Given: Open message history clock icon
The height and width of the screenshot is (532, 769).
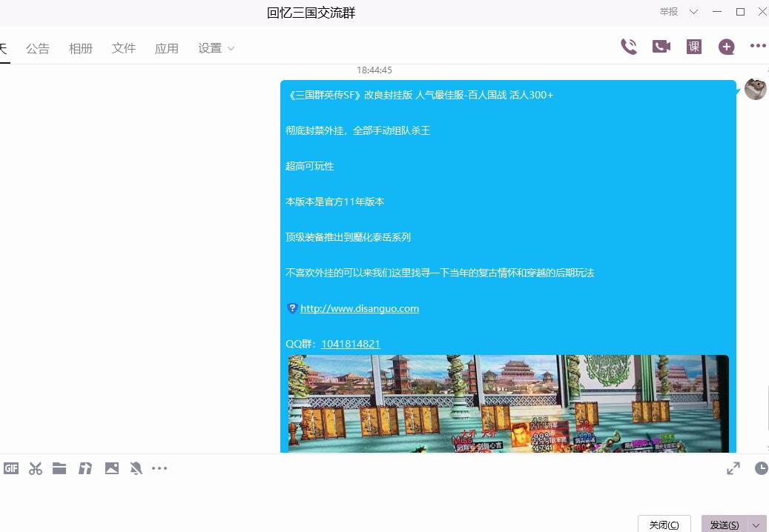Looking at the screenshot, I should click(761, 468).
